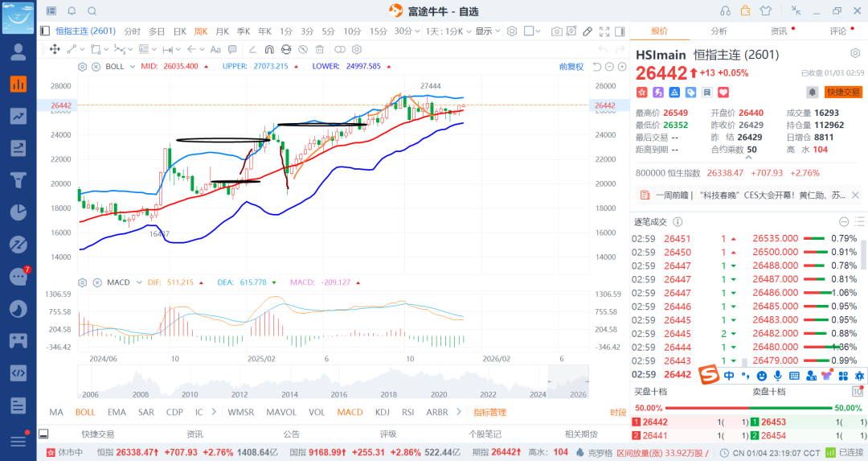Viewport: 868px width, 461px height.
Task: Delete all drawings with trash icon
Action: click(319, 49)
